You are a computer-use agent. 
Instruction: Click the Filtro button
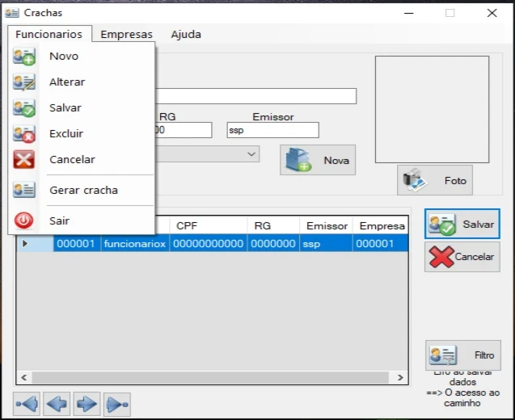(463, 355)
